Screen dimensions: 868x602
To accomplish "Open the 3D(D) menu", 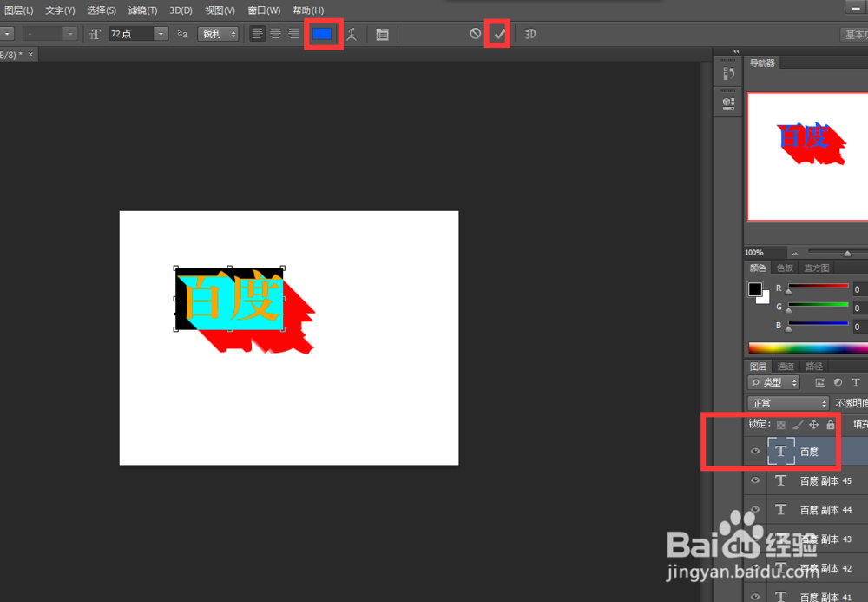I will [181, 10].
